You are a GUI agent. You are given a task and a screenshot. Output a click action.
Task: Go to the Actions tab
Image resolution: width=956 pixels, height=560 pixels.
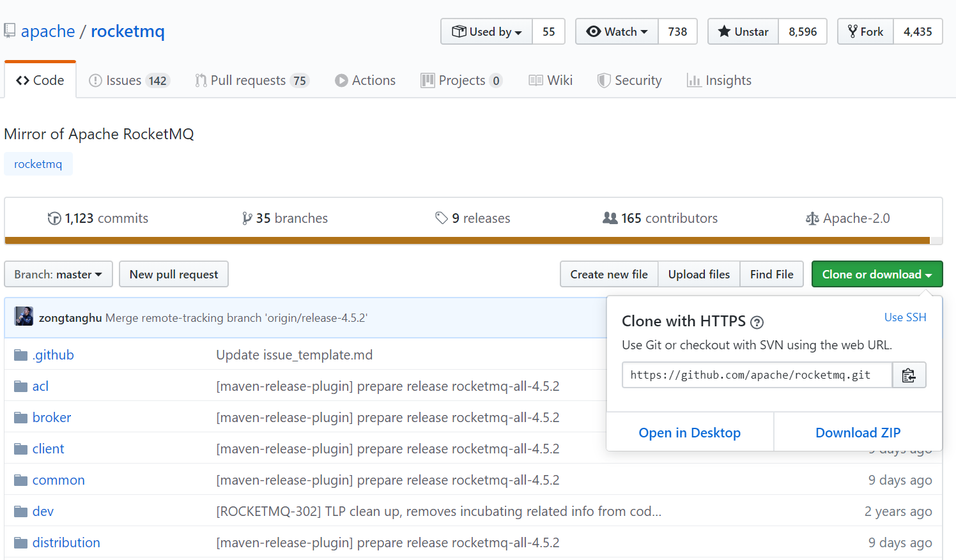(x=366, y=80)
